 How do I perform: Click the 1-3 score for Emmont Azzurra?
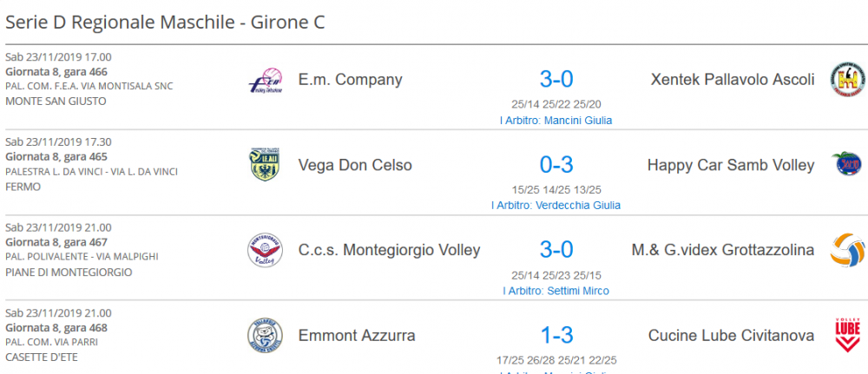(556, 335)
